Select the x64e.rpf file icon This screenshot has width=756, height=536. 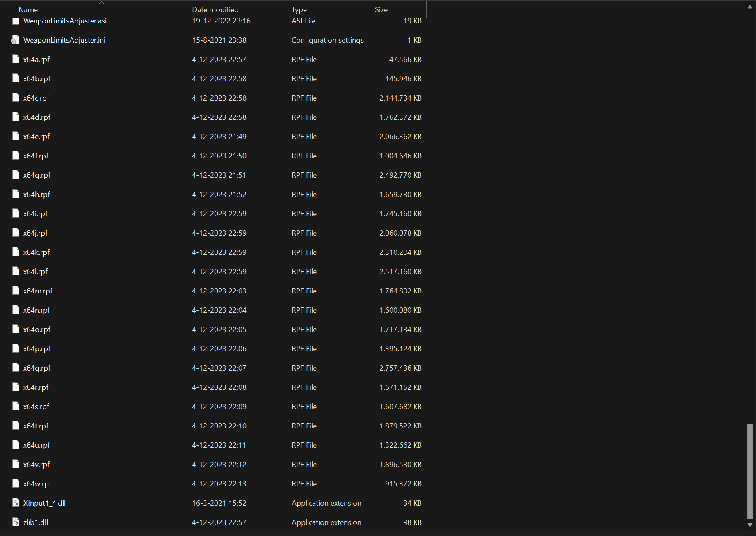[x=16, y=136]
